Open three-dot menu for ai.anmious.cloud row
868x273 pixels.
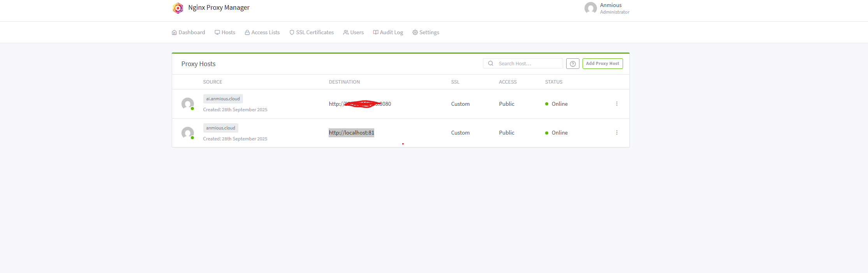click(616, 104)
